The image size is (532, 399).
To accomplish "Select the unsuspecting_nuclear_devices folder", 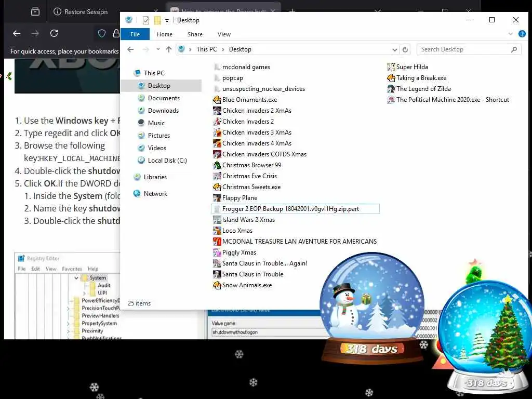I will (x=263, y=89).
